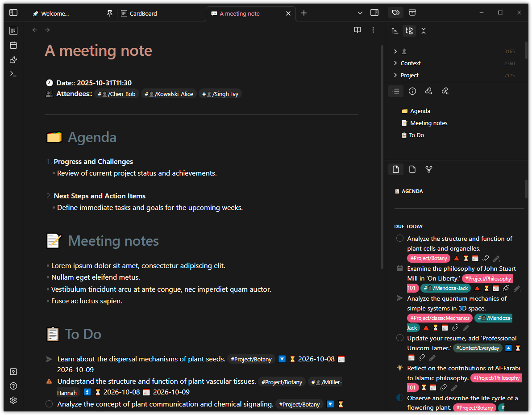Click #Context/Everyday tag on resume task

(x=478, y=348)
